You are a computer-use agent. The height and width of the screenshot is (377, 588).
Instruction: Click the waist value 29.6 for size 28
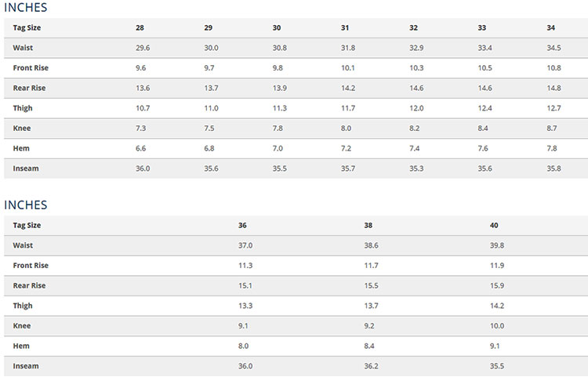coord(143,48)
